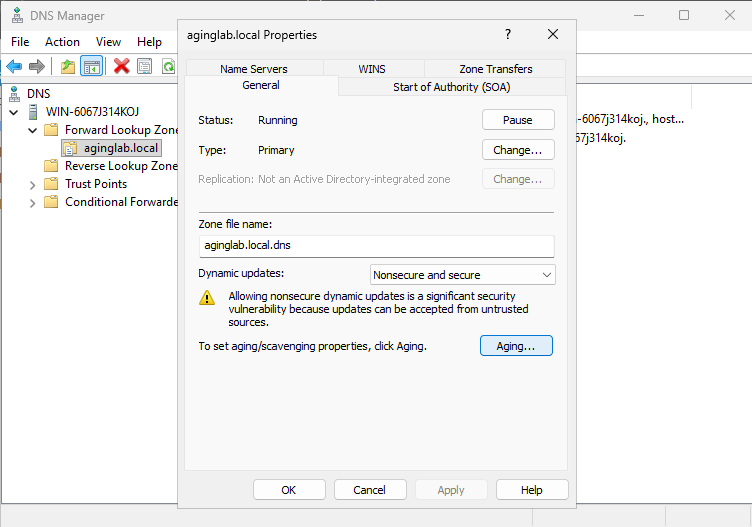This screenshot has width=752, height=527.
Task: Click the 'Primary' type text
Action: coord(276,150)
